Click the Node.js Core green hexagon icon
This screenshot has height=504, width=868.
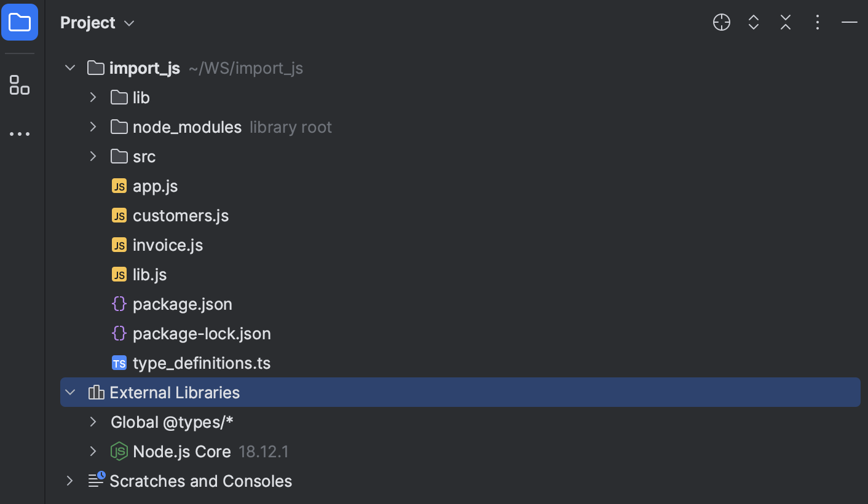point(119,451)
